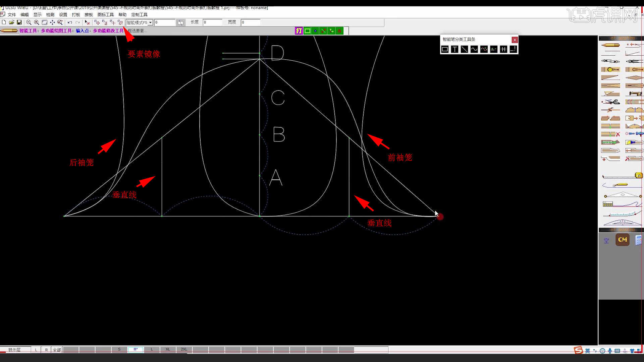Undo the last action
The width and height of the screenshot is (644, 362).
pyautogui.click(x=70, y=22)
